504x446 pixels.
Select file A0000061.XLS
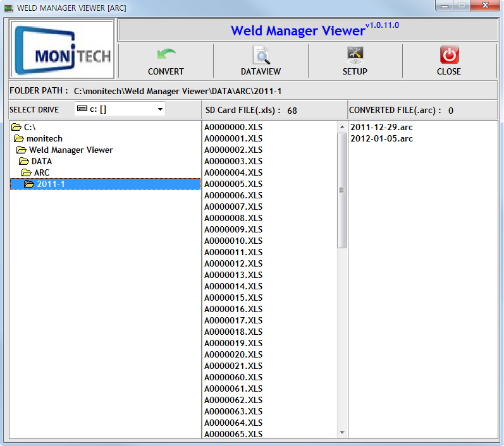click(x=233, y=389)
